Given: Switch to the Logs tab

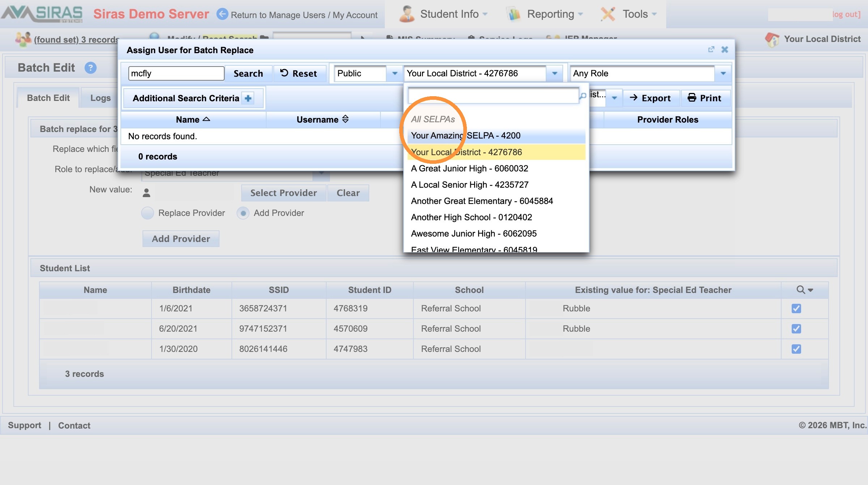Looking at the screenshot, I should pos(100,98).
